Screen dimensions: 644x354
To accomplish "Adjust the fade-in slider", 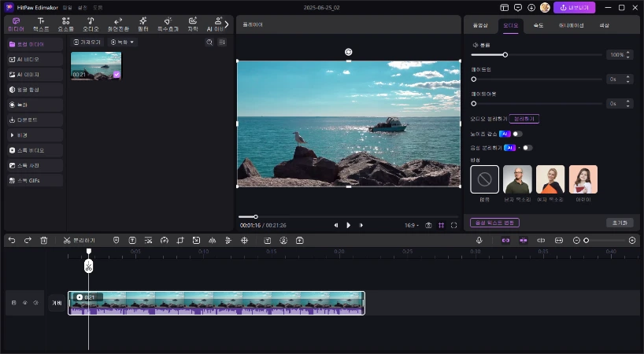I will pos(536,79).
